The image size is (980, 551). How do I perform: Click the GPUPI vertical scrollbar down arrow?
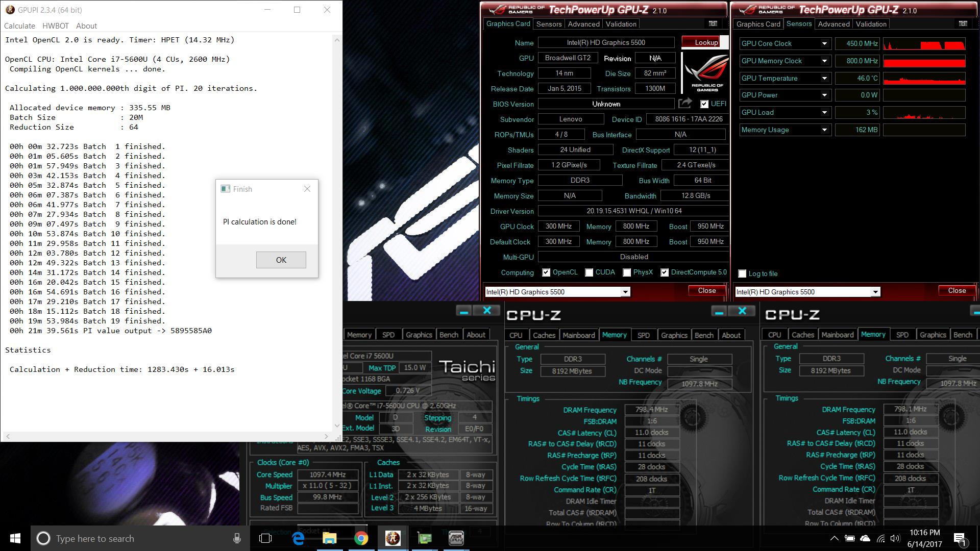pos(337,425)
